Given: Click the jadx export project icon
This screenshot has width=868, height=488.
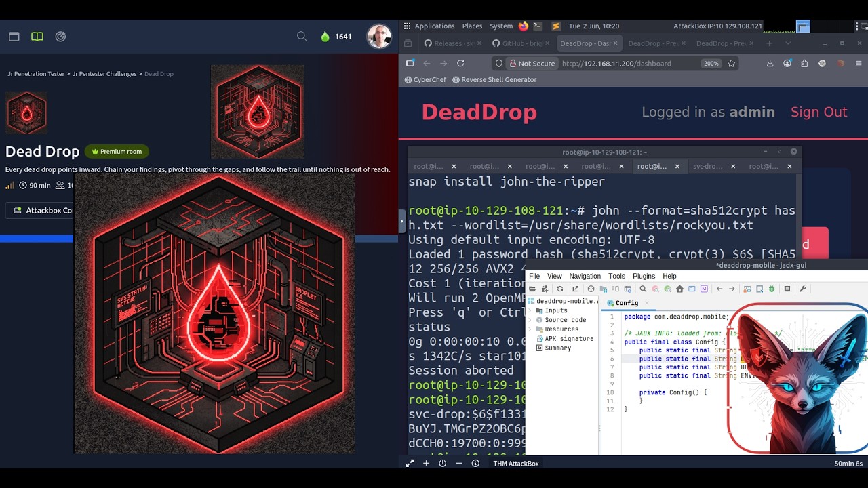Looking at the screenshot, I should (x=575, y=289).
